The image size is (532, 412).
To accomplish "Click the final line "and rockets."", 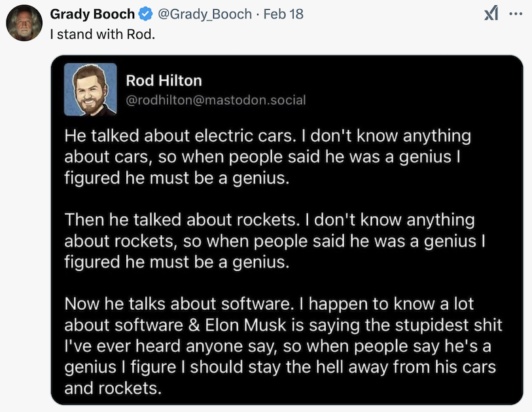I will click(112, 388).
